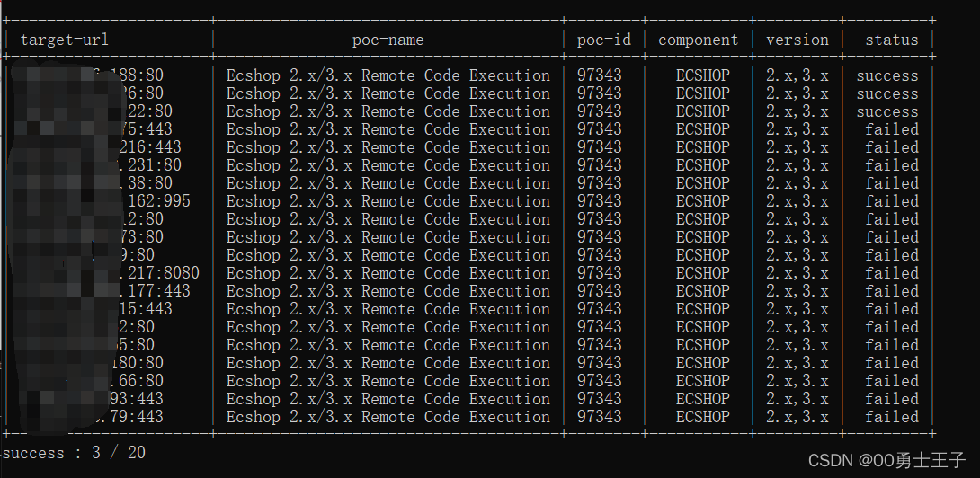980x478 pixels.
Task: Click poc-id 97343 in the 38:80 row
Action: 600,183
